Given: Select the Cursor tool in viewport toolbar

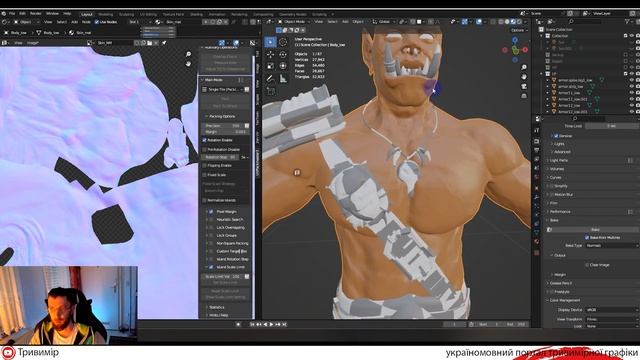Looking at the screenshot, I should tap(283, 42).
